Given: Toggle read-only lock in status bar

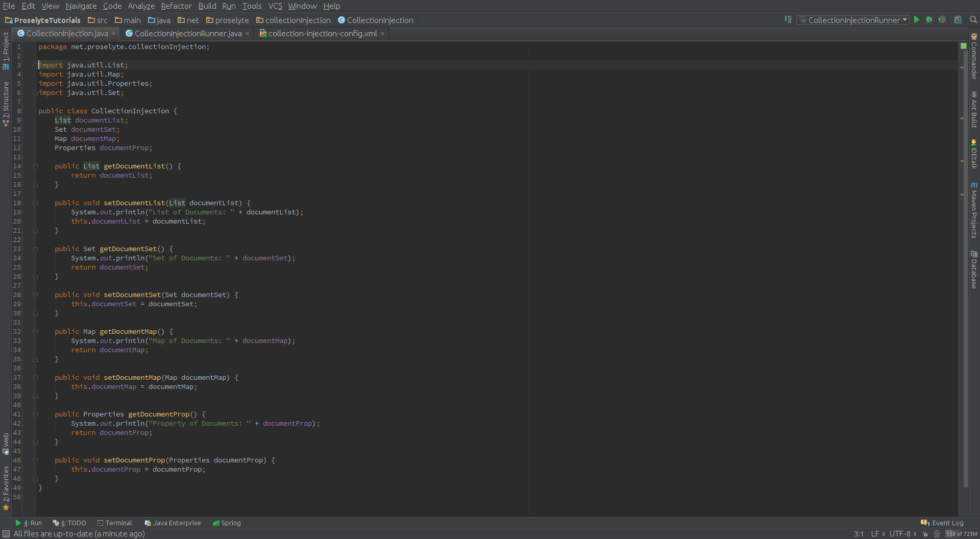Looking at the screenshot, I should [x=925, y=533].
